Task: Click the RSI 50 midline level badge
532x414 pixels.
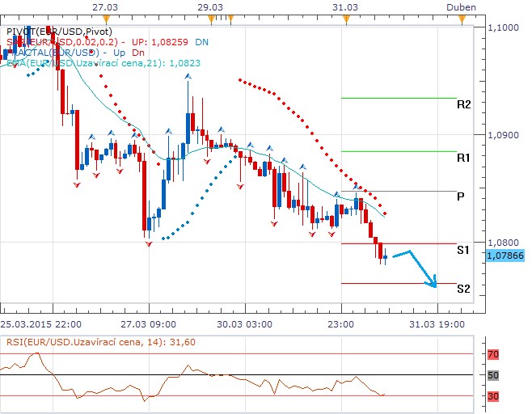Action: click(493, 375)
